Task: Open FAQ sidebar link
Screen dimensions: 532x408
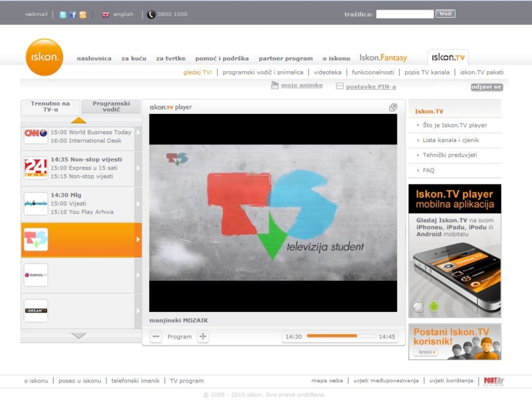Action: click(x=428, y=171)
